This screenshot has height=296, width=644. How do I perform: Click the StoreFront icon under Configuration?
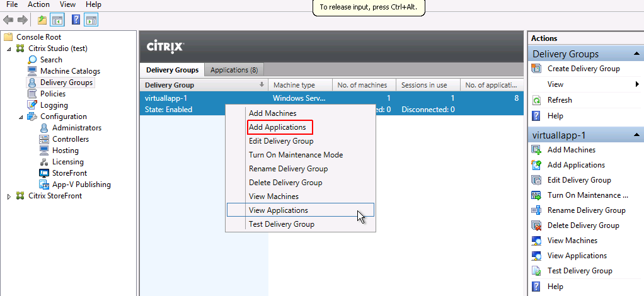click(44, 173)
